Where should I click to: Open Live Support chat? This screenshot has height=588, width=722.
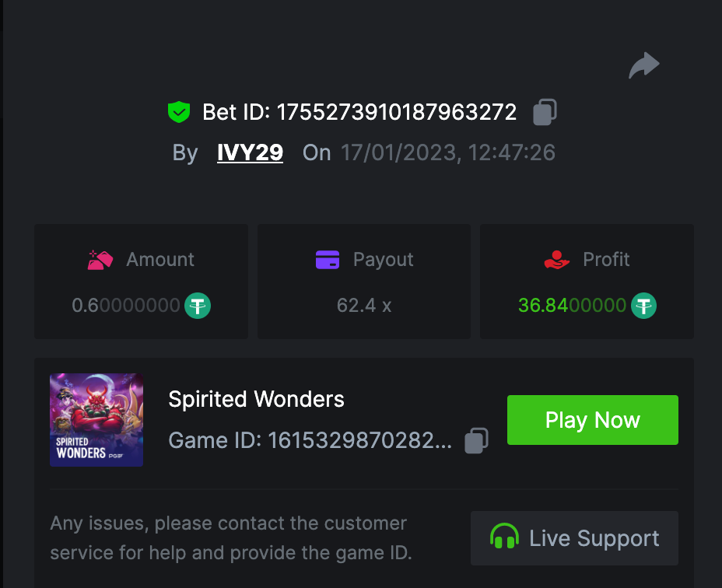point(574,538)
